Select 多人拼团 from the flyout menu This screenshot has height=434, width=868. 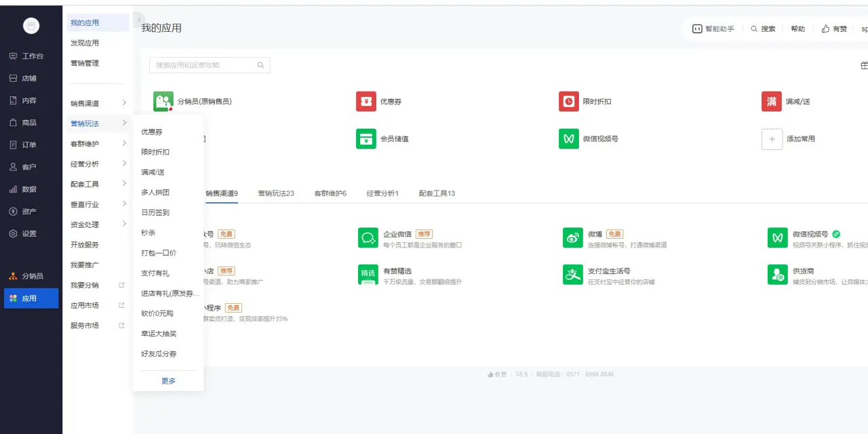155,193
